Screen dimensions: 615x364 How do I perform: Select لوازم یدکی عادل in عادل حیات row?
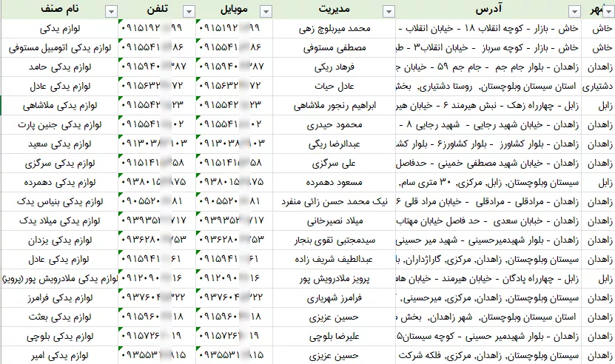60,87
